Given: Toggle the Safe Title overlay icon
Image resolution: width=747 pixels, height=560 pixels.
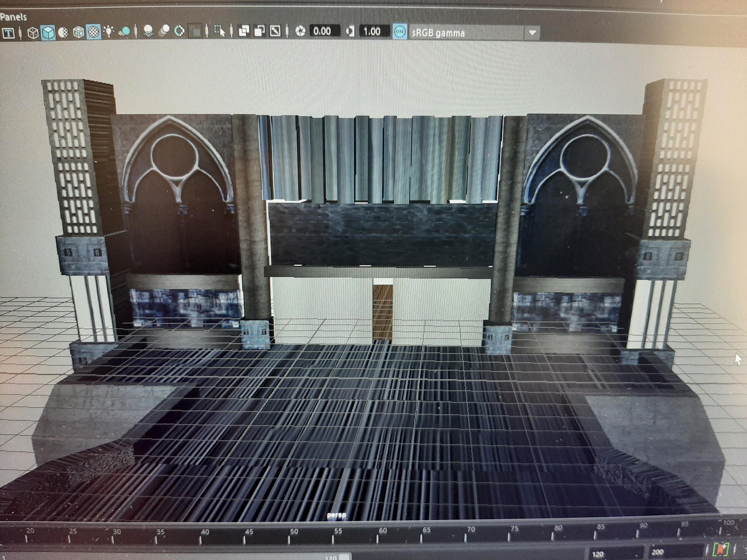Looking at the screenshot, I should 8,33.
